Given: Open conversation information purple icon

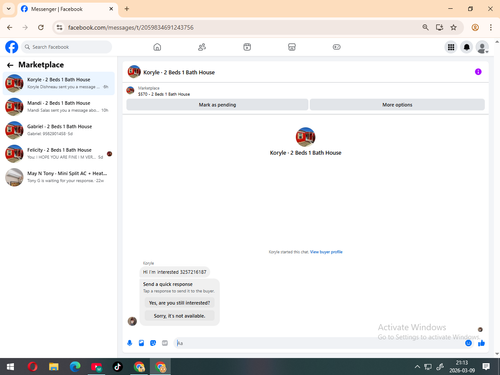Looking at the screenshot, I should (478, 72).
